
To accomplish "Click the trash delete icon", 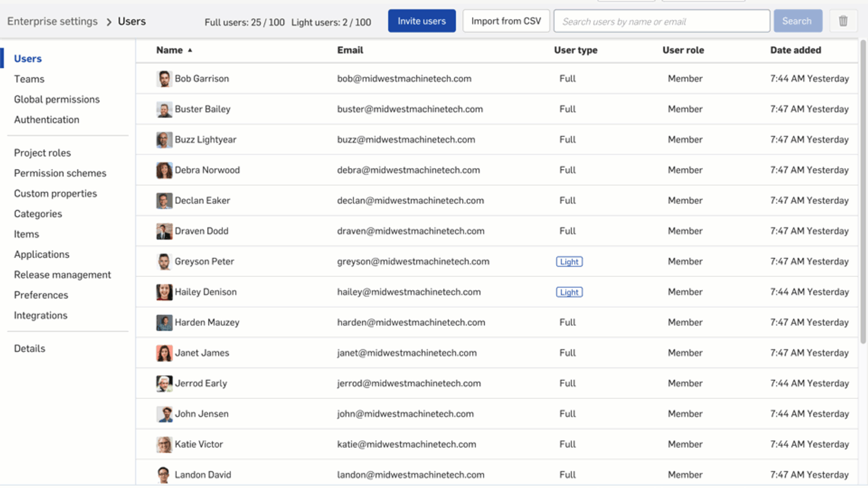I will point(843,21).
